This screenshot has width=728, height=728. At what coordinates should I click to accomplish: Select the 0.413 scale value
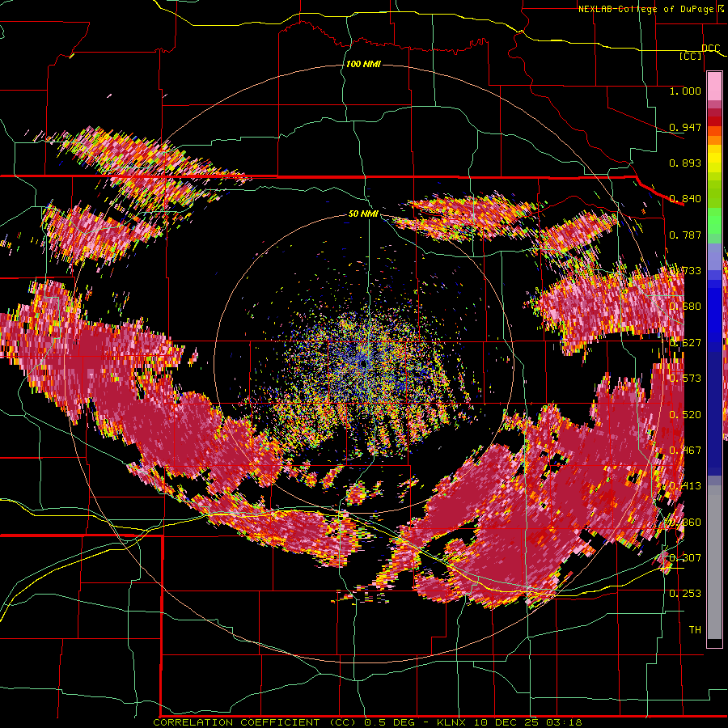[x=685, y=486]
